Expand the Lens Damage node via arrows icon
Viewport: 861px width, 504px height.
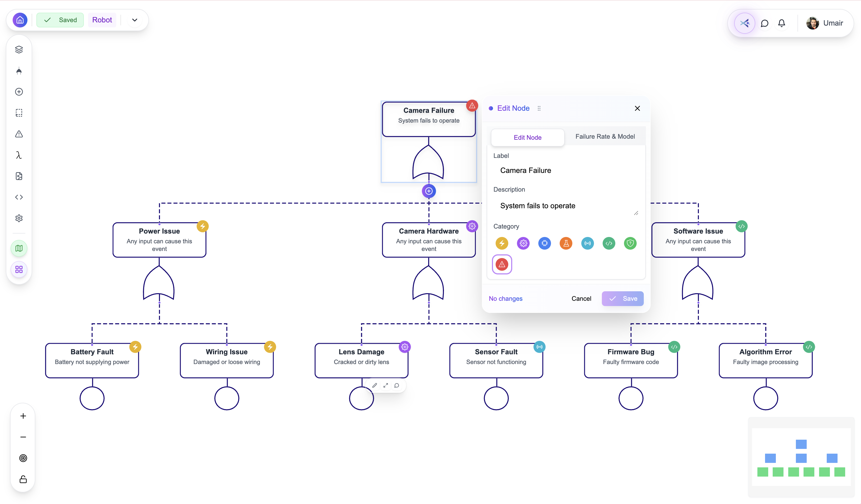tap(386, 385)
